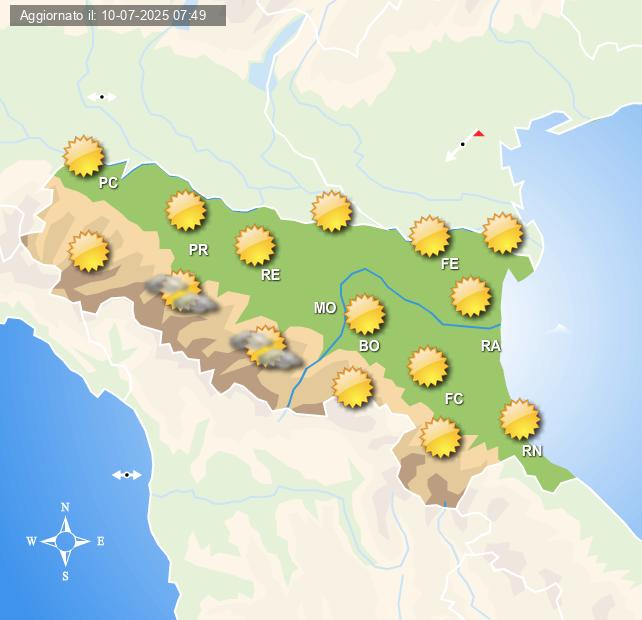The width and height of the screenshot is (642, 620).
Task: Click the sun icon in the western mountains below PC
Action: point(88,251)
